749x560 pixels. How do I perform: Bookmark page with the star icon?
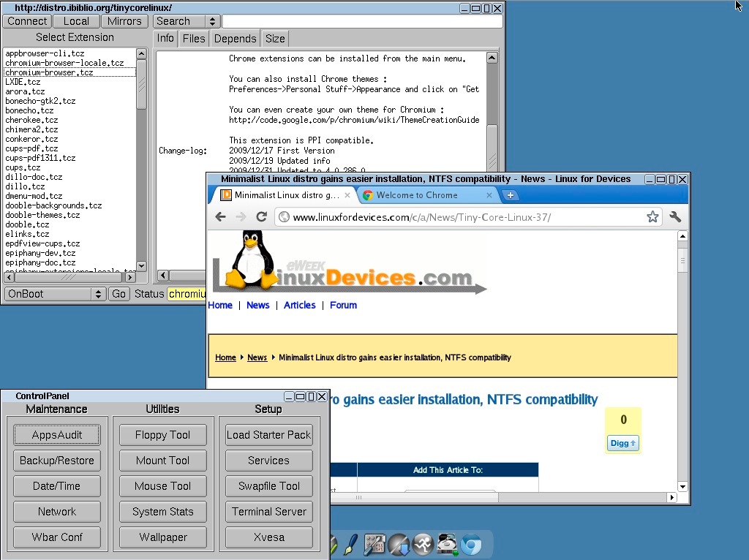click(x=652, y=217)
